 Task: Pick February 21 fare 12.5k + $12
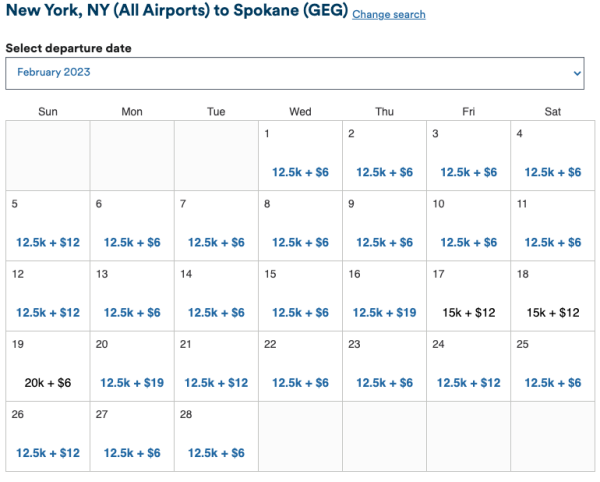point(216,382)
